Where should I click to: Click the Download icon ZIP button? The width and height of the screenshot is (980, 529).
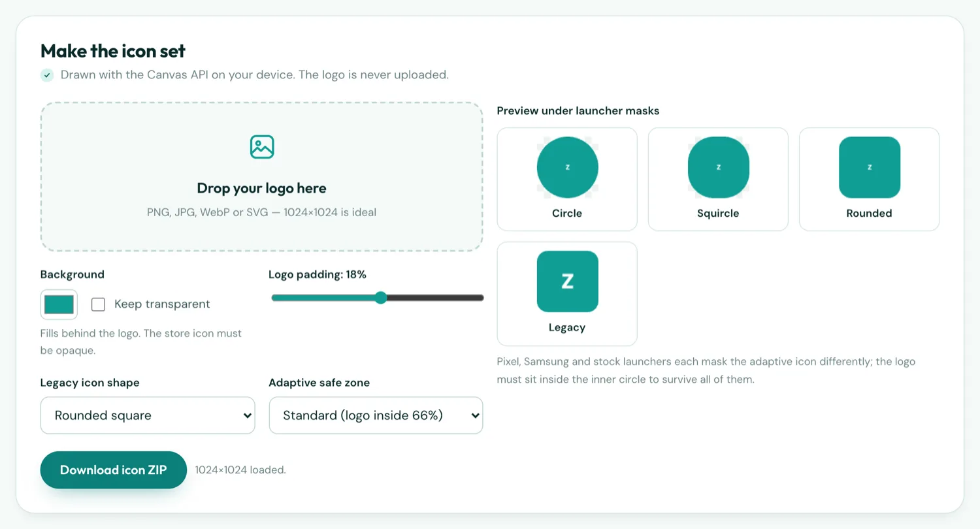coord(114,470)
